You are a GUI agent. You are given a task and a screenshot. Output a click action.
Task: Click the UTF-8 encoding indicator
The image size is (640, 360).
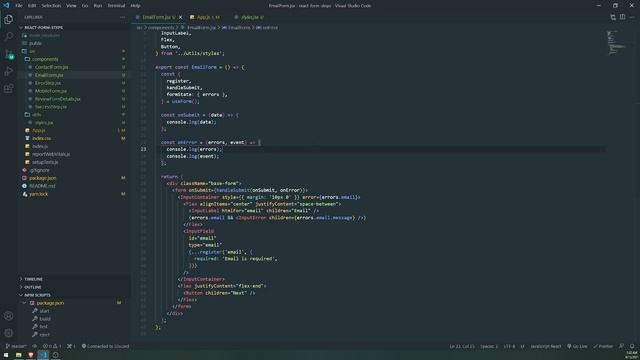tap(509, 346)
